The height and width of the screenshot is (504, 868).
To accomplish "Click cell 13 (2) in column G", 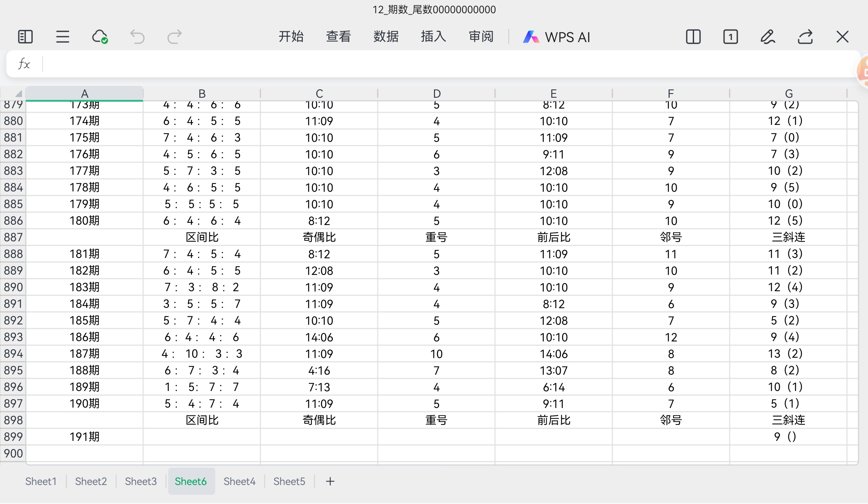I will pos(788,354).
